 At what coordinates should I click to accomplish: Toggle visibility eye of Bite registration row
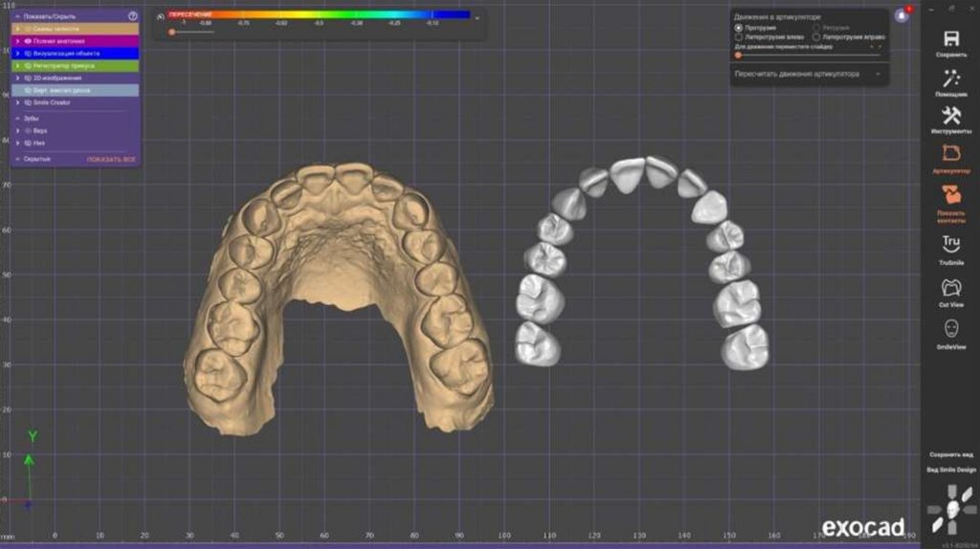coord(28,66)
